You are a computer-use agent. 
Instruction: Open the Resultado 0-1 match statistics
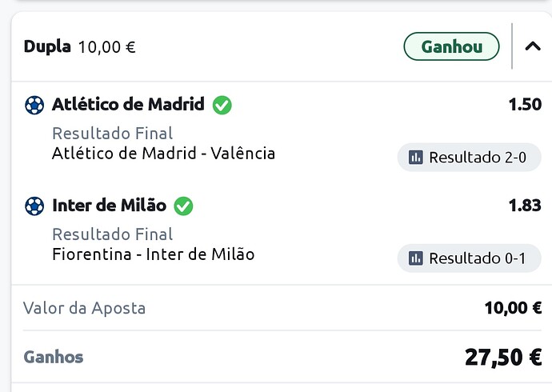[x=470, y=258]
